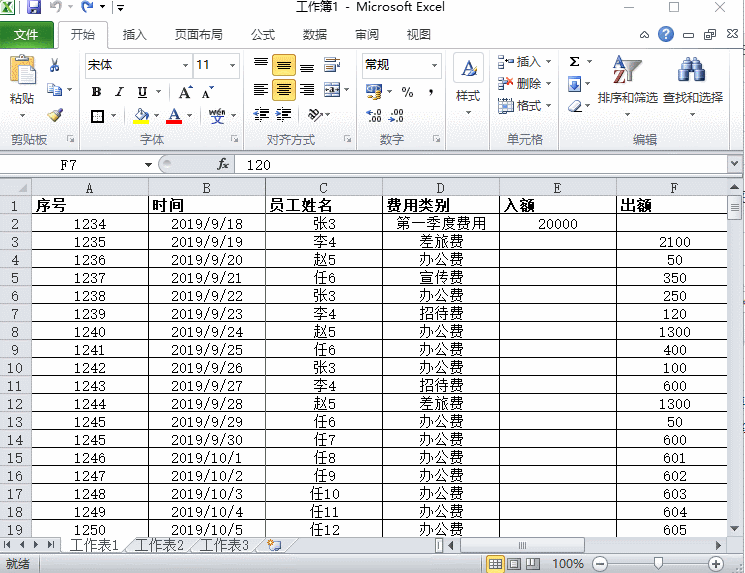Toggle Italic formatting
745x573 pixels.
click(x=119, y=92)
